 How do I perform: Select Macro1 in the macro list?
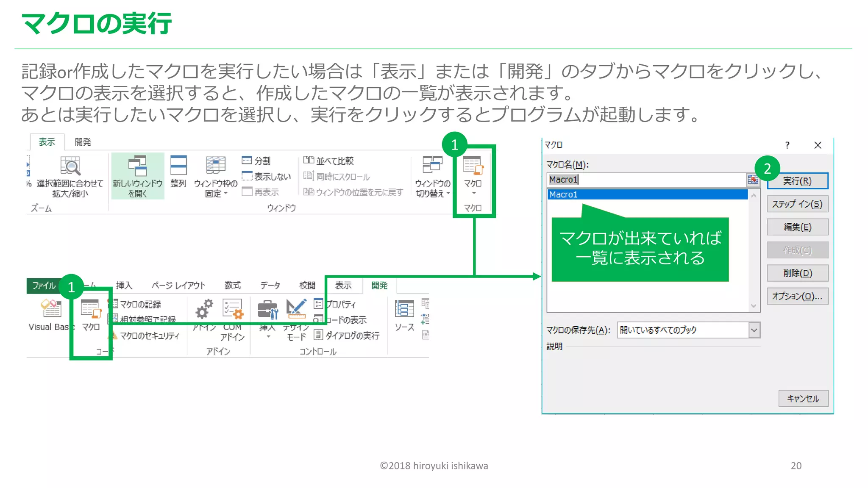coord(648,194)
